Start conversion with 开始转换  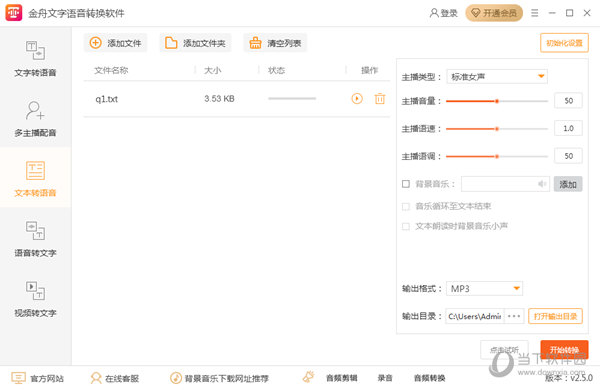click(564, 349)
